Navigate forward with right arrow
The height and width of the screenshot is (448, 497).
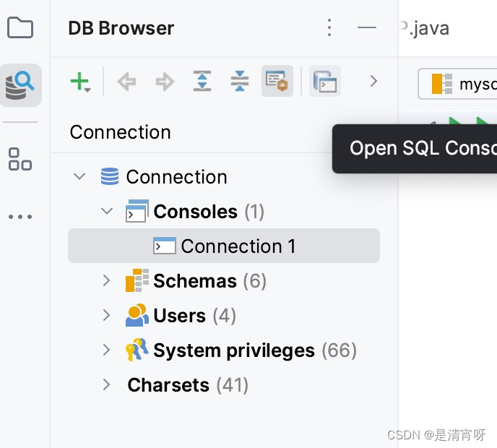(165, 82)
